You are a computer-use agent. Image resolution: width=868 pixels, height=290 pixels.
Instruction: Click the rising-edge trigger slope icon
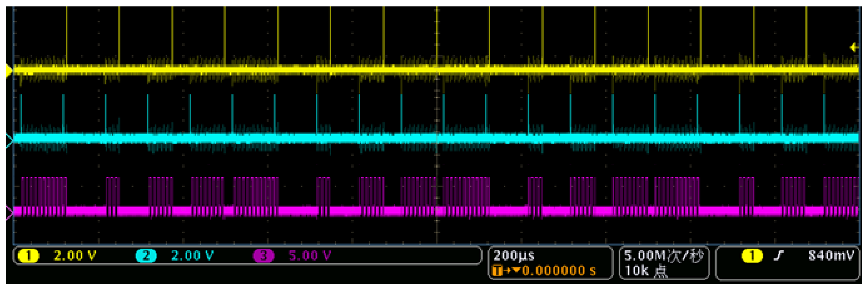tap(778, 256)
